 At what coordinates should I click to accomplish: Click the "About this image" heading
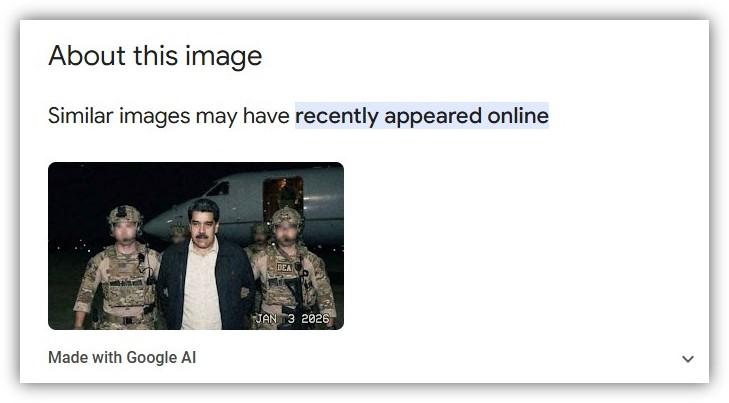(155, 56)
